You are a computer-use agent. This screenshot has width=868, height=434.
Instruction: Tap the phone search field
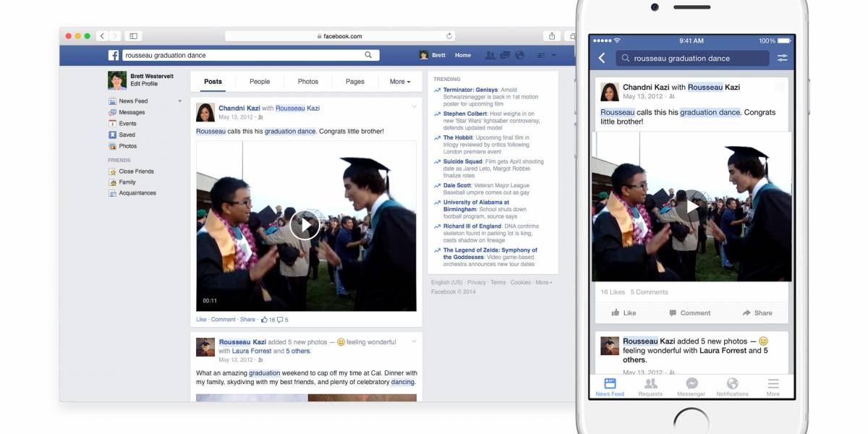coord(693,59)
